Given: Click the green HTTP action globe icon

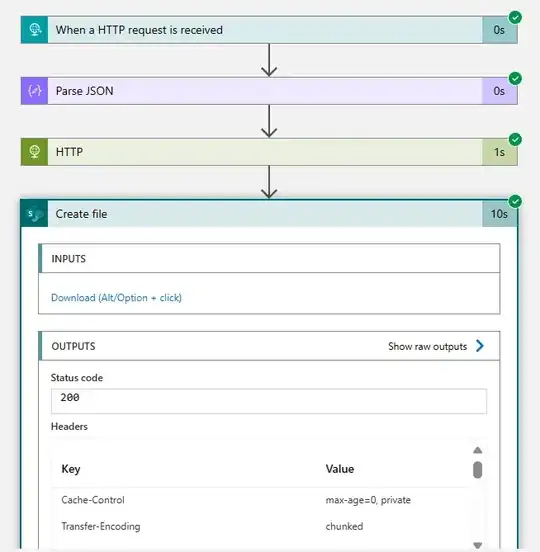Looking at the screenshot, I should 34,152.
